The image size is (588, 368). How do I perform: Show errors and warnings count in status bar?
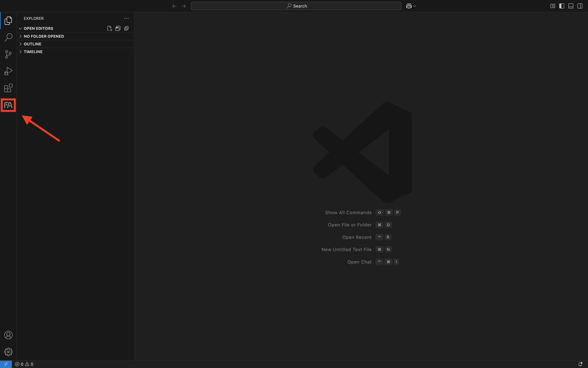(24, 364)
